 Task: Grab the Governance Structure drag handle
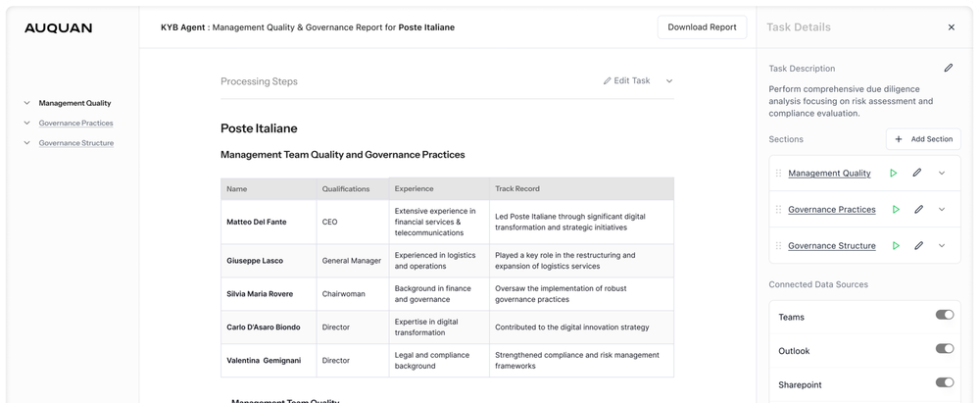pos(778,245)
